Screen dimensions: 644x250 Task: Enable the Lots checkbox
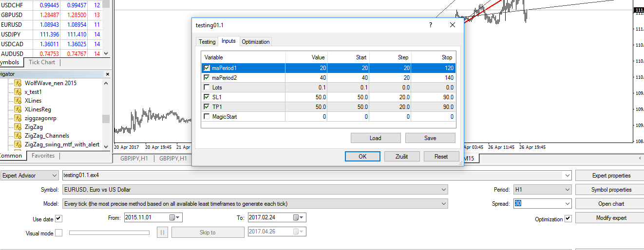207,88
